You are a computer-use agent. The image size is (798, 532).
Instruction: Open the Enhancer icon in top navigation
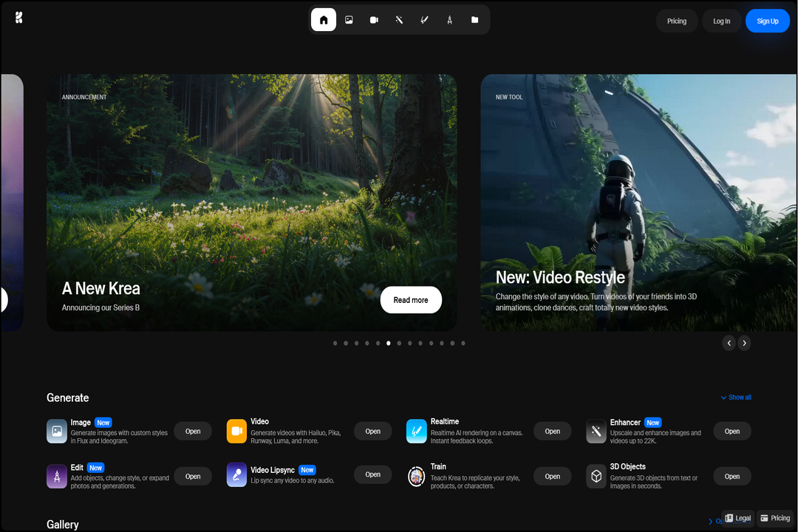coord(399,20)
